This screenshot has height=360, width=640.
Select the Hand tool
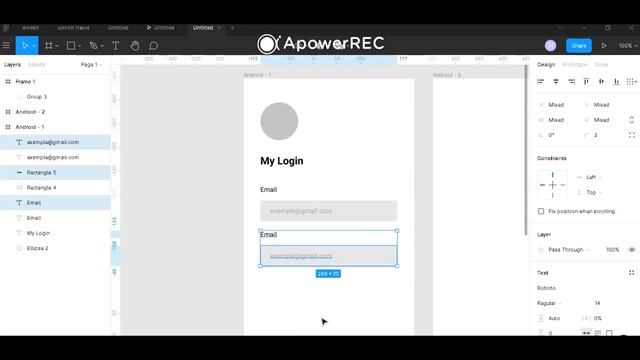(135, 46)
